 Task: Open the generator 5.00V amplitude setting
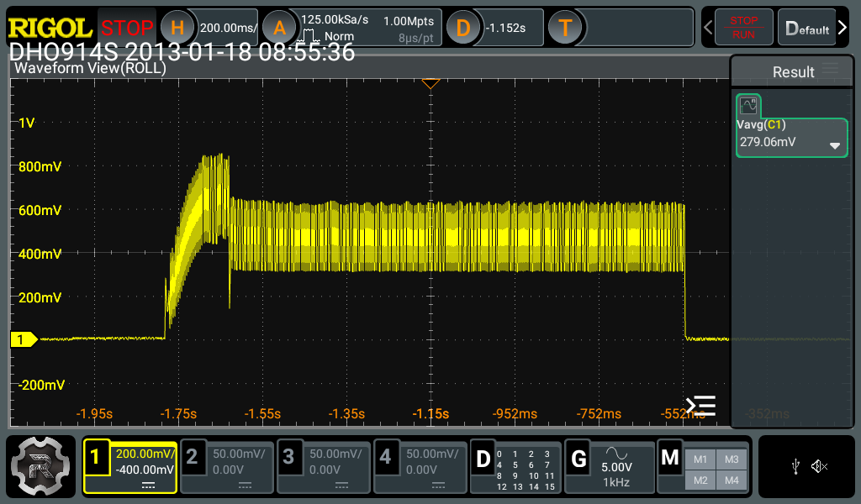pyautogui.click(x=616, y=467)
